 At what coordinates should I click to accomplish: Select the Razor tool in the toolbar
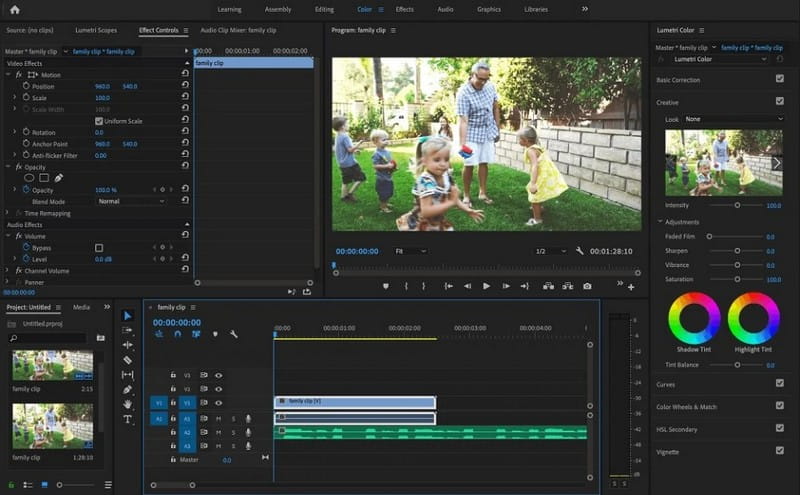(x=127, y=359)
